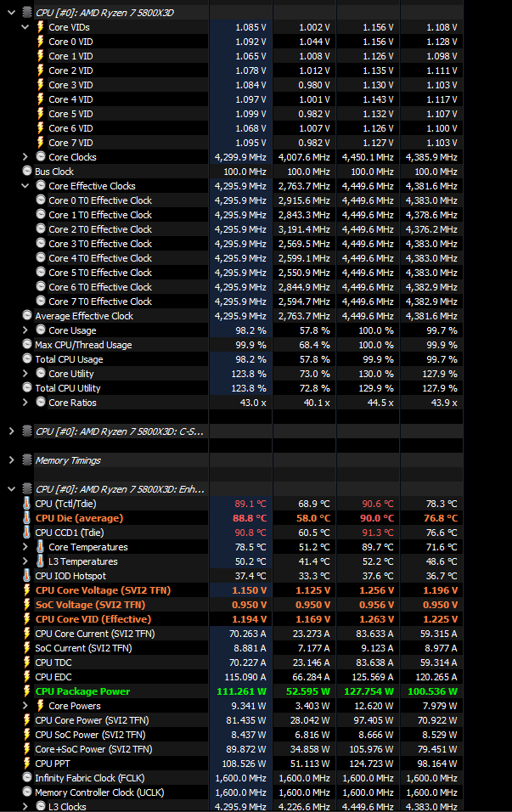Click the clock icon beside Core 0 T0 Effective Clock

tap(41, 200)
